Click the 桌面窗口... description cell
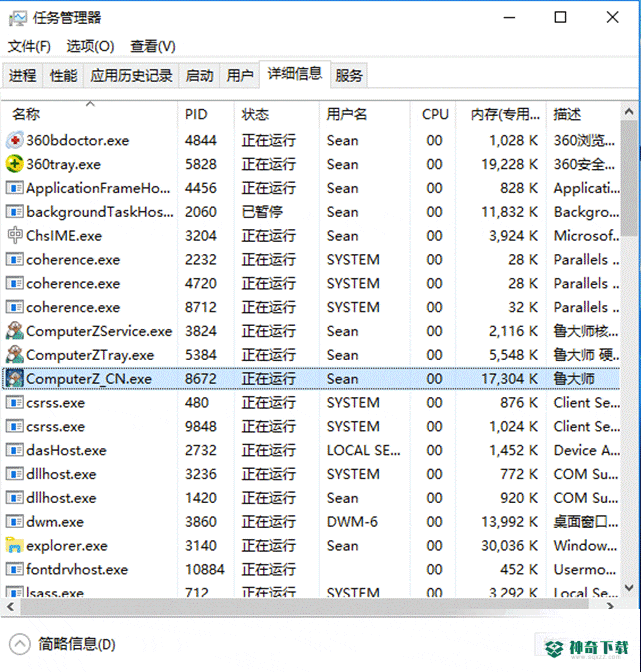641x672 pixels. pos(585,522)
